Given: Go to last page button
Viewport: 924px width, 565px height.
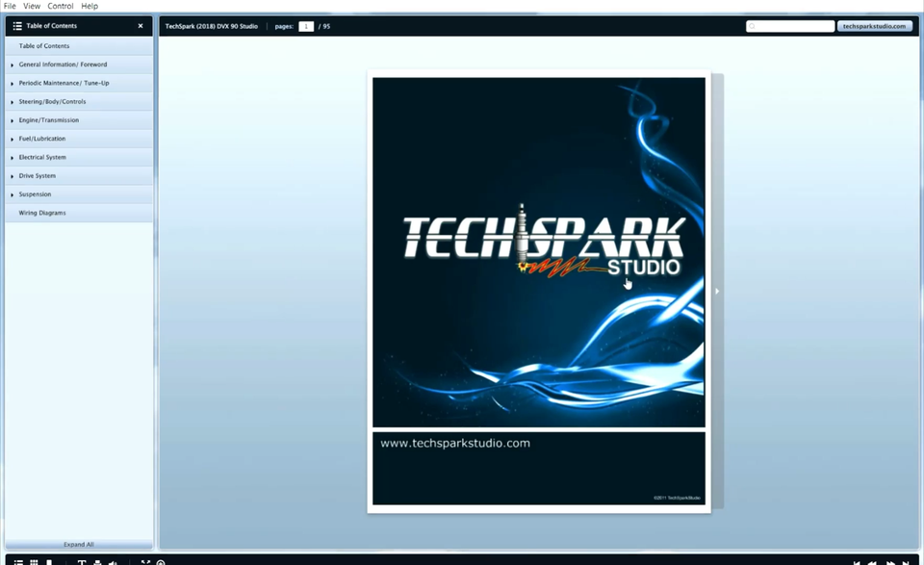Looking at the screenshot, I should (906, 563).
